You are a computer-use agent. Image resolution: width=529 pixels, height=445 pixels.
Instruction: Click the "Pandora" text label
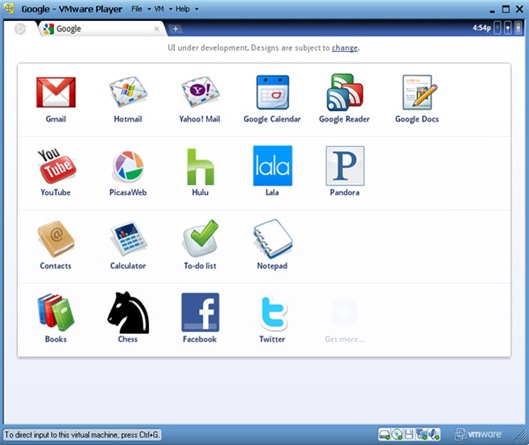pyautogui.click(x=345, y=192)
